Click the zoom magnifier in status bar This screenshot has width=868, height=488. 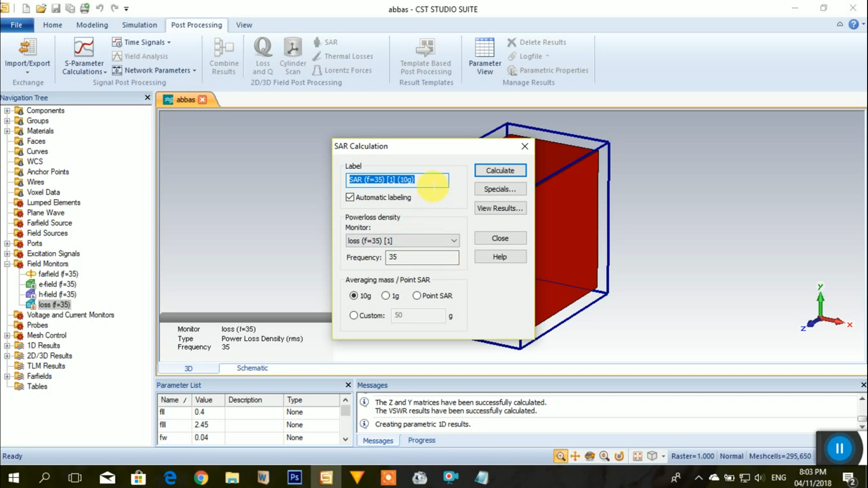(560, 456)
